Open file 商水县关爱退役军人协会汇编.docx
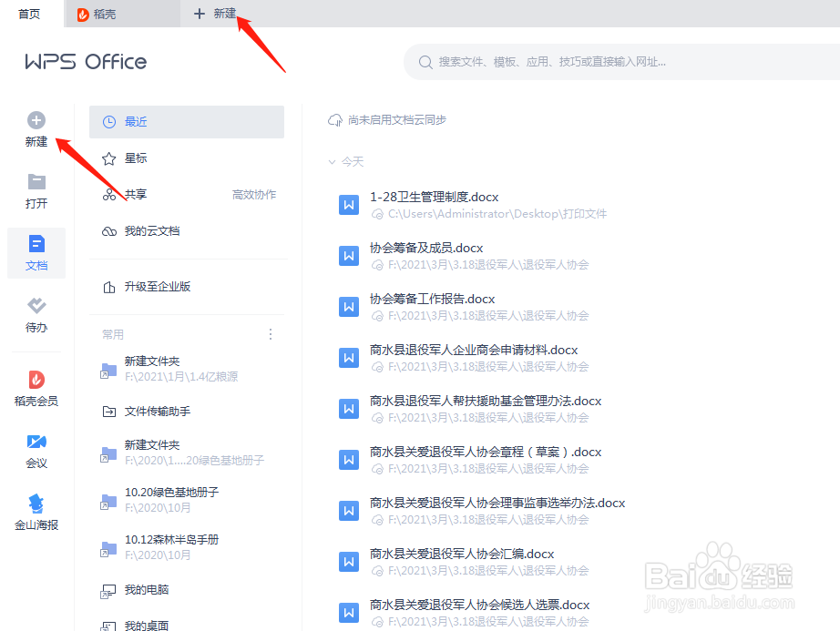The height and width of the screenshot is (631, 840). (462, 554)
